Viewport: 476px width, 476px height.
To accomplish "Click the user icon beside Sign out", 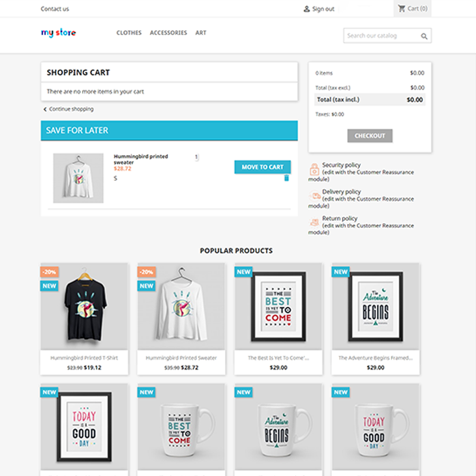I will (x=306, y=9).
